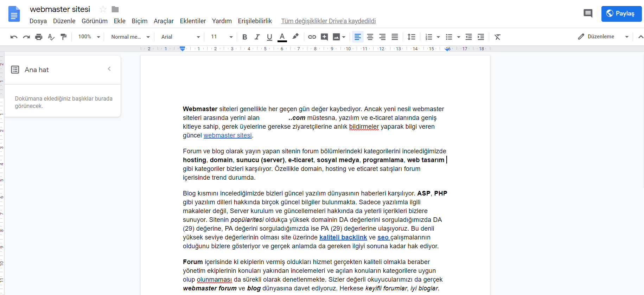Image resolution: width=644 pixels, height=295 pixels.
Task: Toggle Underline formatting
Action: click(269, 37)
